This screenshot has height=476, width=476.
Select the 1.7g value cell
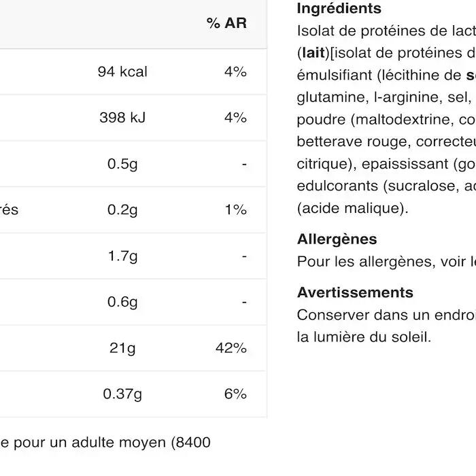122,256
